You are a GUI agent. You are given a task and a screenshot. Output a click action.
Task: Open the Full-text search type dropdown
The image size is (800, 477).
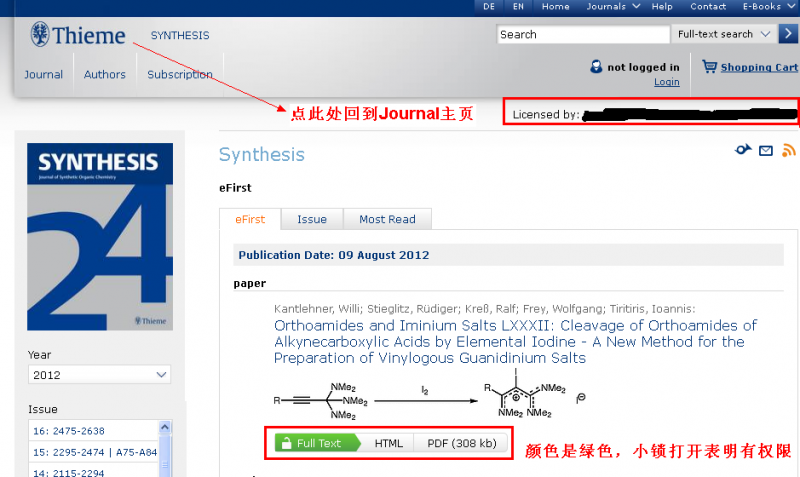click(724, 34)
